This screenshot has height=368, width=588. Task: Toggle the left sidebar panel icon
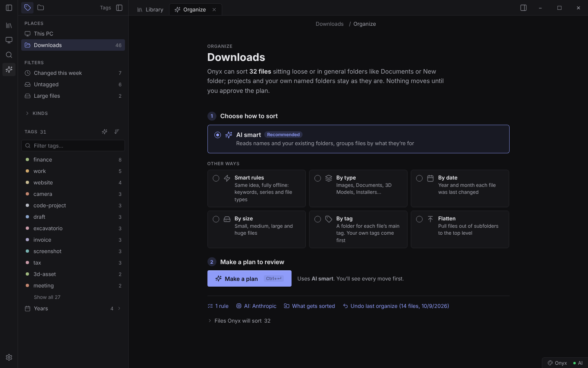pos(9,8)
